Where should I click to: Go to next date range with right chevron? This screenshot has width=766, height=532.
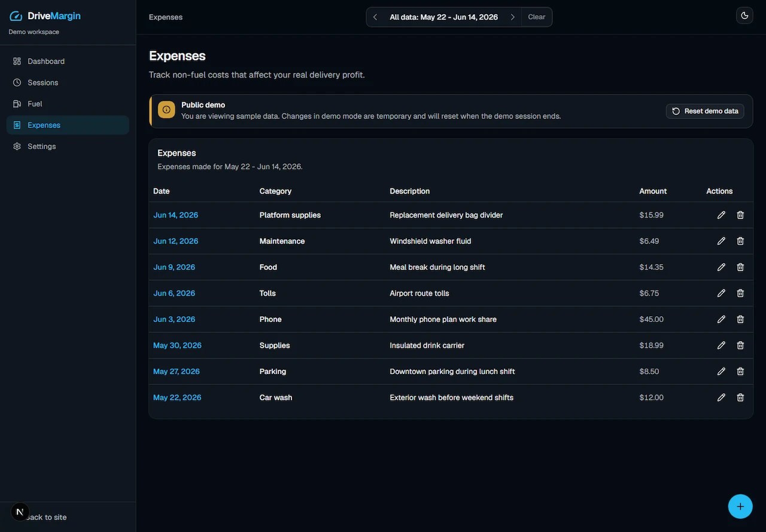pos(513,17)
